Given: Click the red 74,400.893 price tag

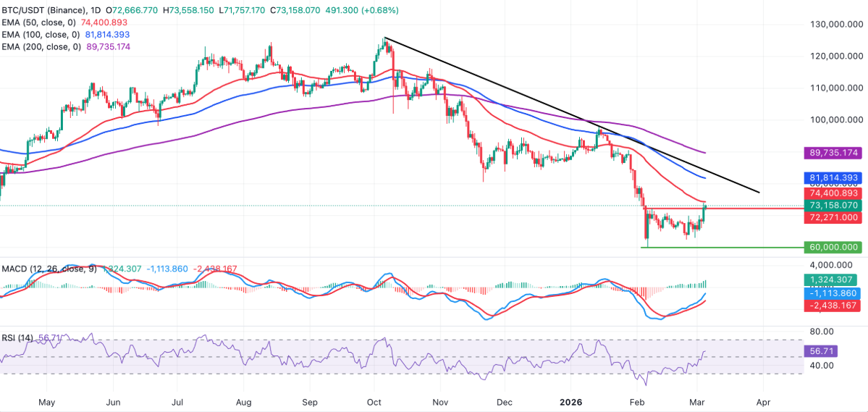Looking at the screenshot, I should tap(831, 193).
